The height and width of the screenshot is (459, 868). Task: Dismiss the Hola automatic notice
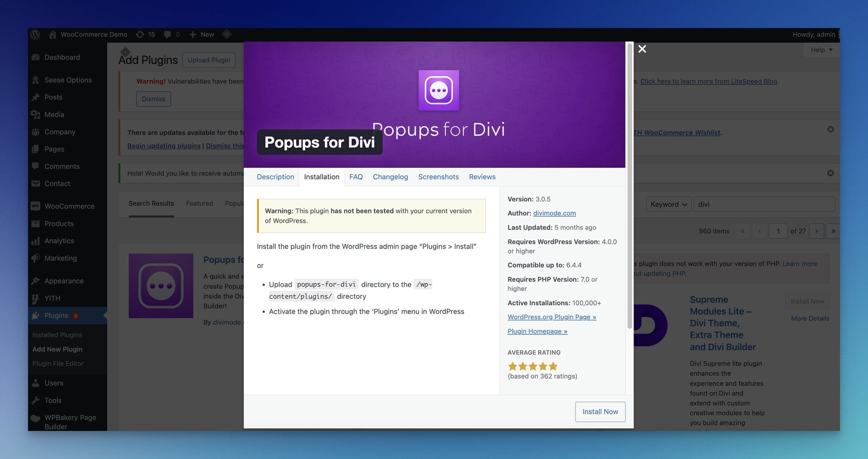pos(830,173)
